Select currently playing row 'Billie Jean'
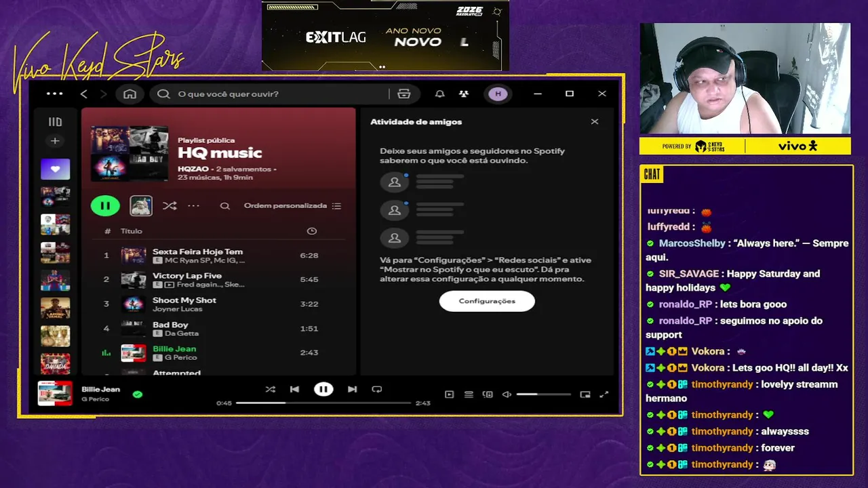Image resolution: width=868 pixels, height=488 pixels. click(218, 352)
